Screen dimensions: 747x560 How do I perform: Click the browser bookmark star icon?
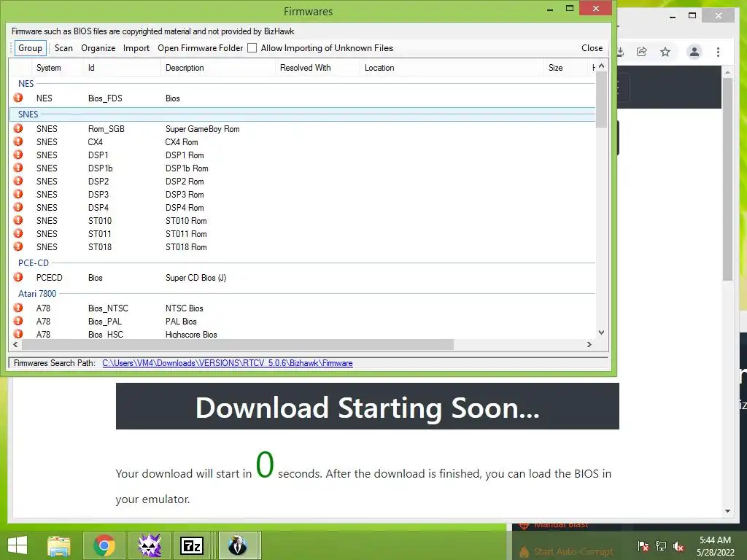665,52
